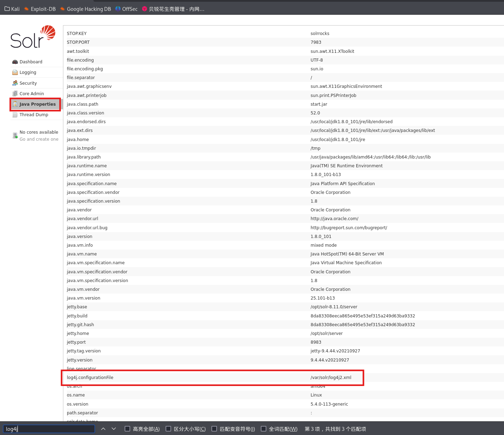This screenshot has width=504, height=435.
Task: Click the /opt/solr-8.11.0/server value
Action: pyautogui.click(x=334, y=307)
